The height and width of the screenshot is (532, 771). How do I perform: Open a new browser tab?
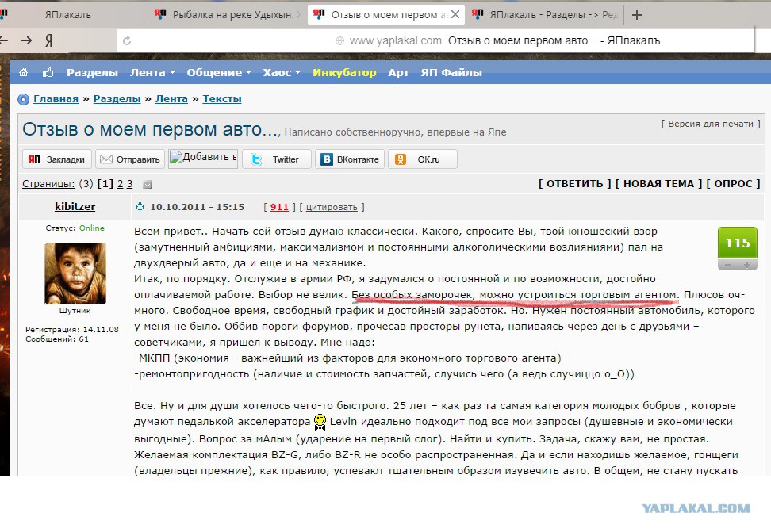click(637, 15)
